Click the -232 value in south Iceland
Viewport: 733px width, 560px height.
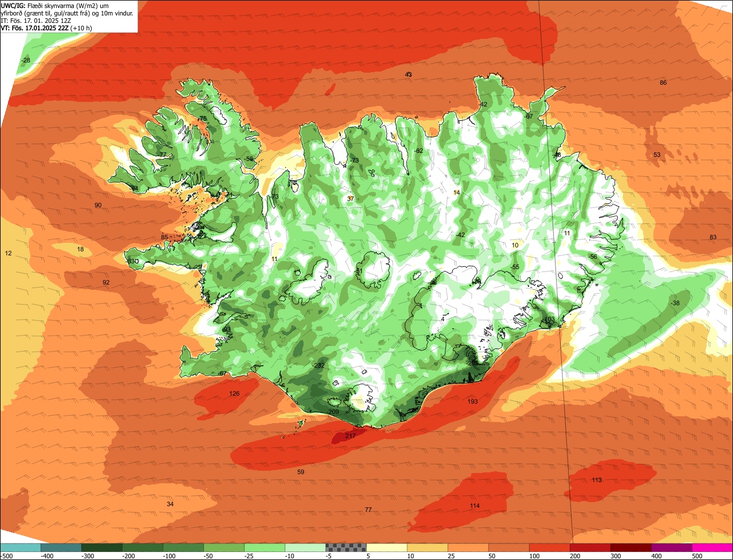coord(318,366)
